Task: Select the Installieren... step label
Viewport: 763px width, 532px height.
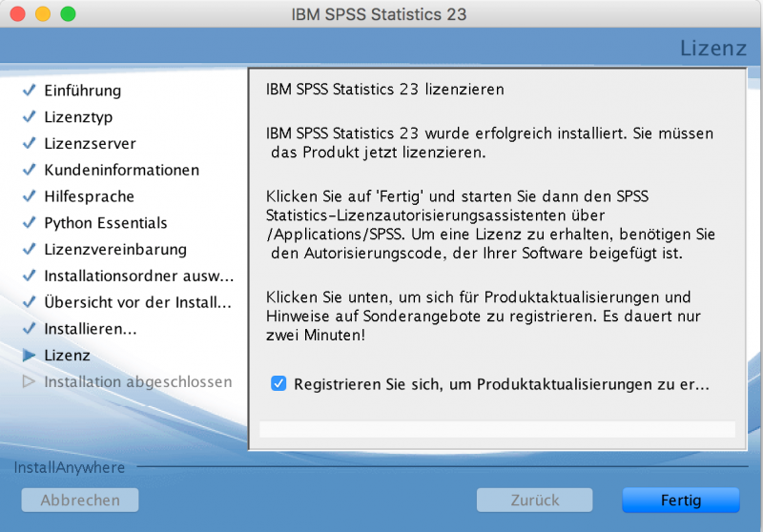Action: [x=91, y=329]
